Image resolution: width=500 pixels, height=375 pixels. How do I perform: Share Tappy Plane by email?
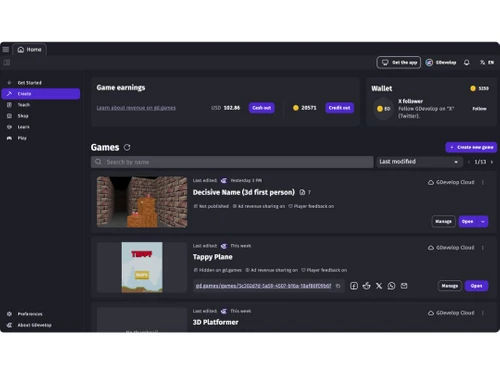pyautogui.click(x=404, y=286)
